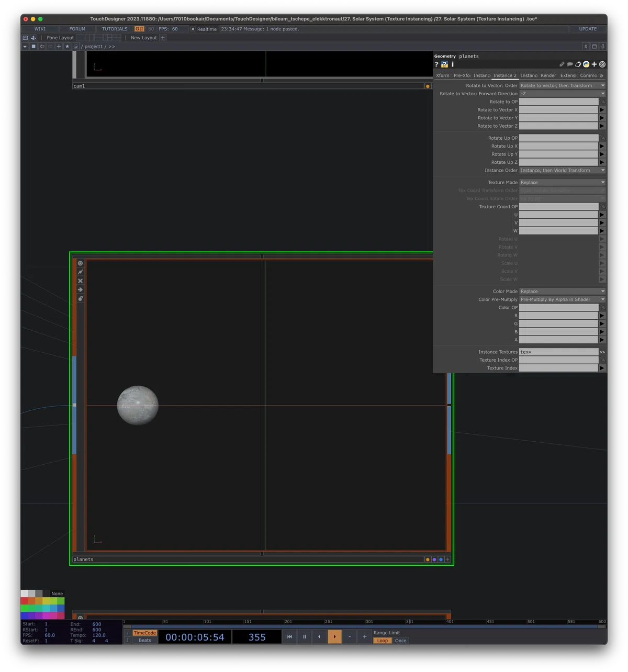Toggle purple flag on planets node footer

click(434, 559)
